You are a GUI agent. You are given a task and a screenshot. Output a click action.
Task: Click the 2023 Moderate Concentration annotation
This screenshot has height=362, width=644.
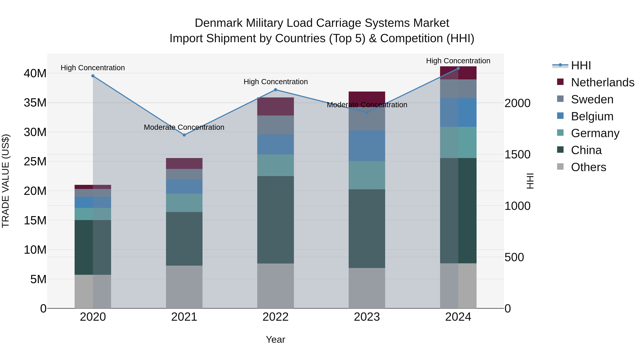coord(367,105)
